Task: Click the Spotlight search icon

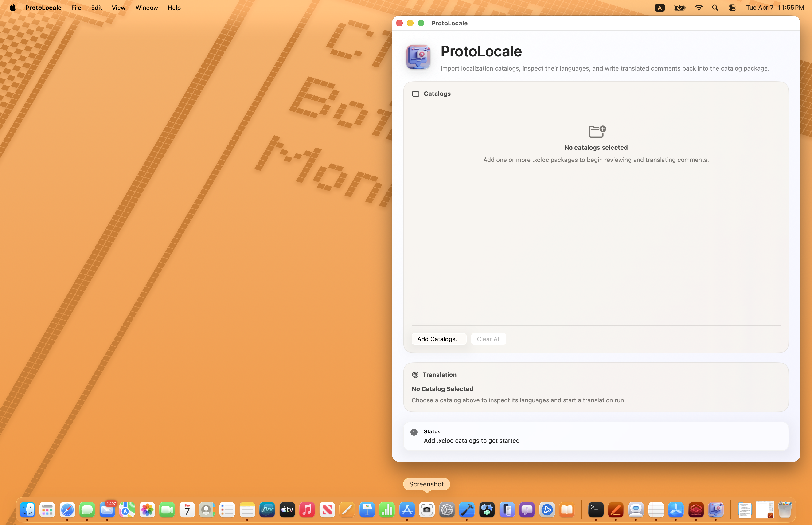Action: (715, 8)
